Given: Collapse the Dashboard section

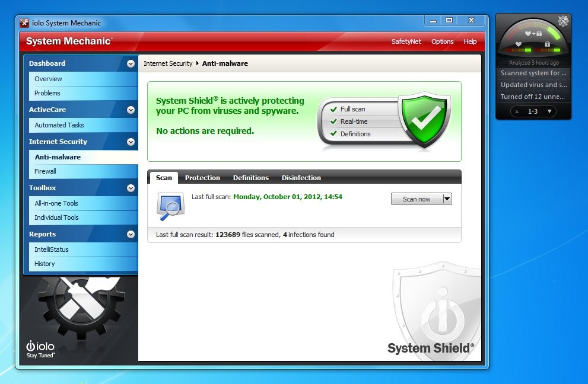Looking at the screenshot, I should (x=131, y=63).
